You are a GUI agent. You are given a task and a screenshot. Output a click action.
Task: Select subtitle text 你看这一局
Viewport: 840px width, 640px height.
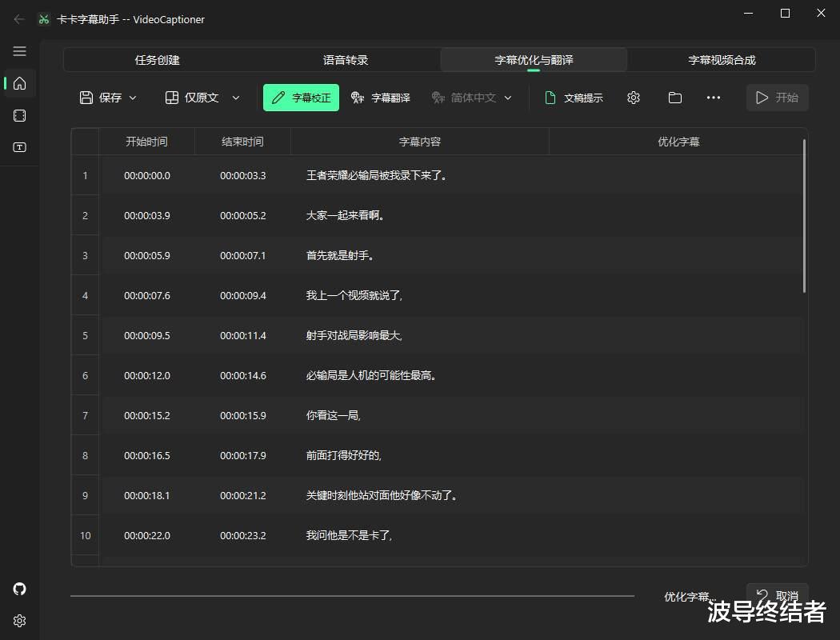(334, 415)
